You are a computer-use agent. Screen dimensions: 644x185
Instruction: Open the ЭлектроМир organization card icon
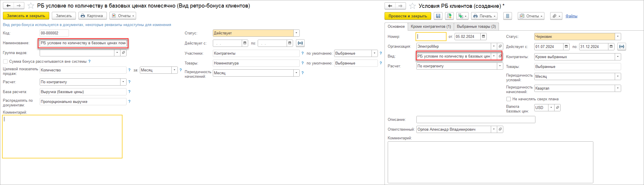point(500,47)
